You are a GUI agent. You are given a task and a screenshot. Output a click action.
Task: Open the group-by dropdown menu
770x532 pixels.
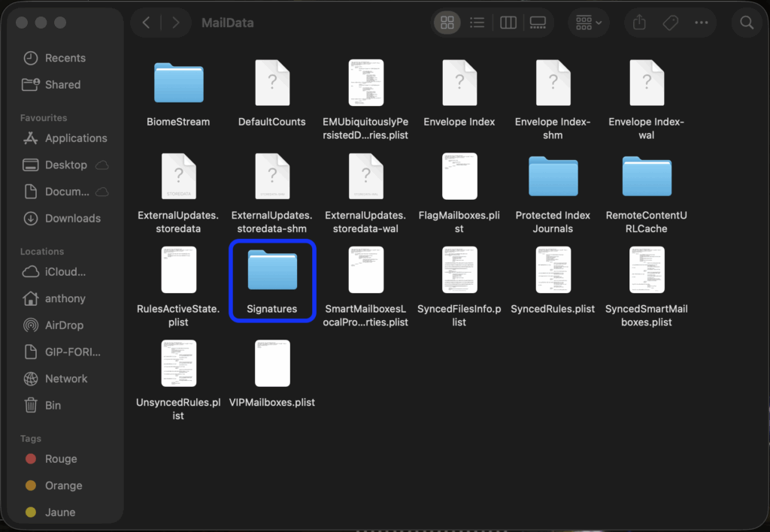(589, 23)
